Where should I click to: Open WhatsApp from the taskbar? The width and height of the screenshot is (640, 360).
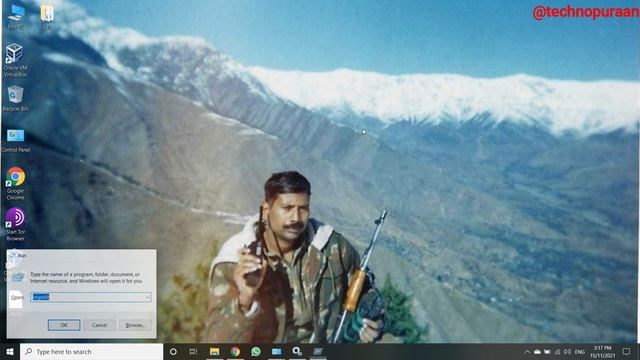(x=256, y=351)
